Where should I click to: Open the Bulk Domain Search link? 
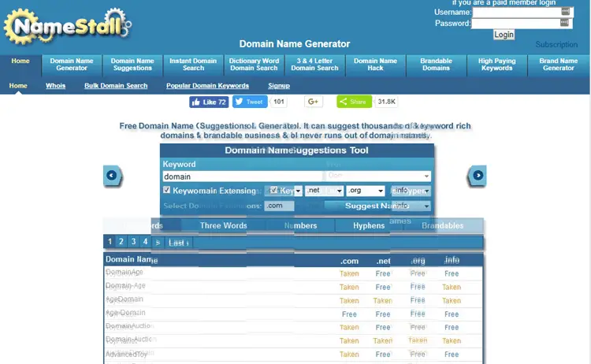[116, 86]
